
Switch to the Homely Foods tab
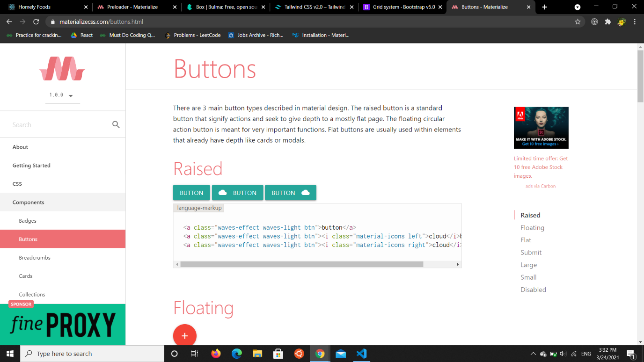[x=44, y=7]
